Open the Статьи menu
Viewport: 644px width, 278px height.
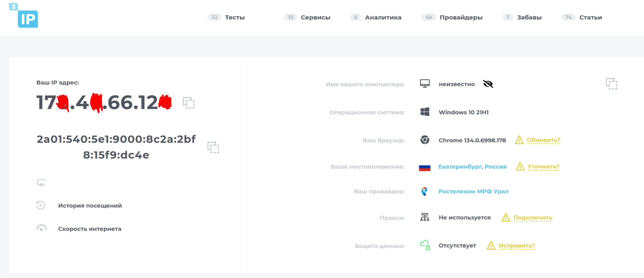pos(591,17)
